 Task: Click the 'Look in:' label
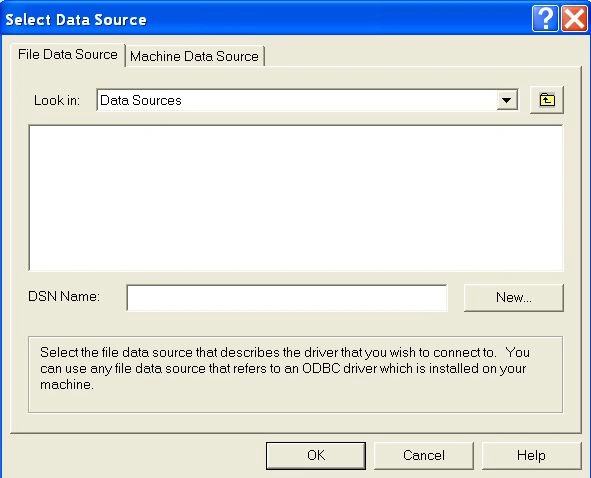57,100
